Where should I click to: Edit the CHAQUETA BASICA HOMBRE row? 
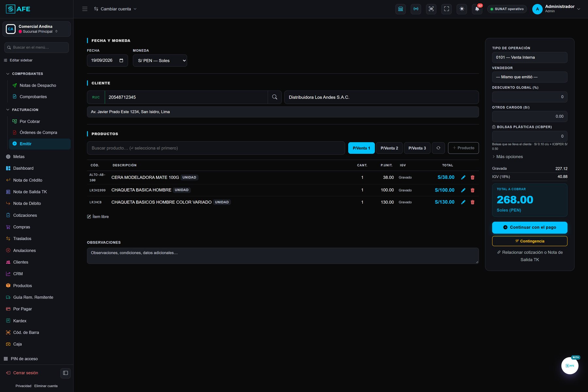[x=463, y=190]
